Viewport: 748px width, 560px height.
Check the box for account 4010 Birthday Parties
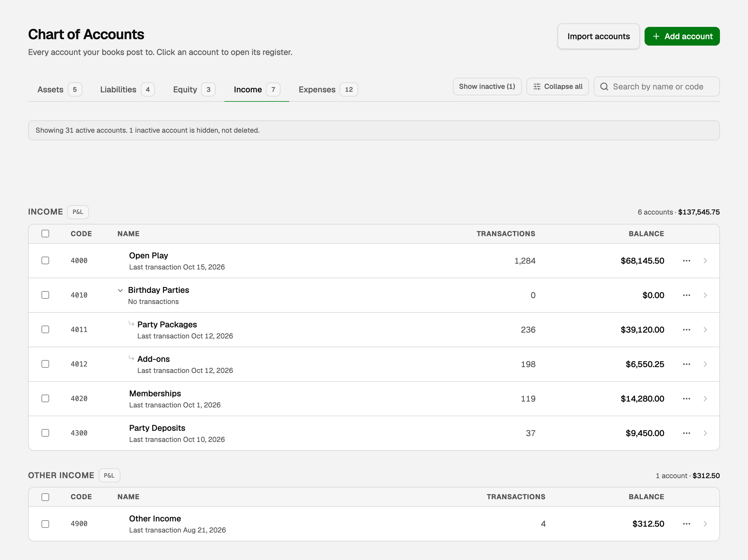pos(45,295)
